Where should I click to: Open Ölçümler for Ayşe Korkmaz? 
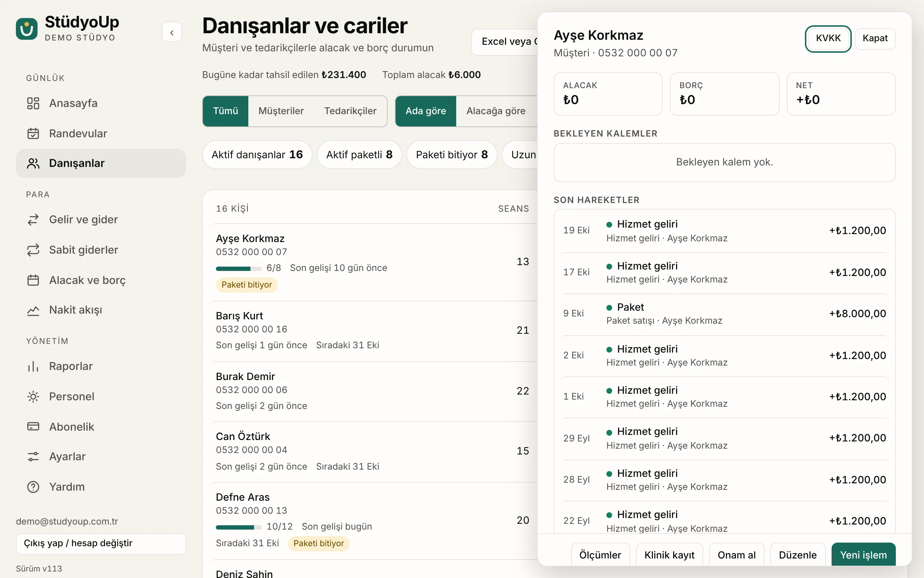(x=600, y=554)
